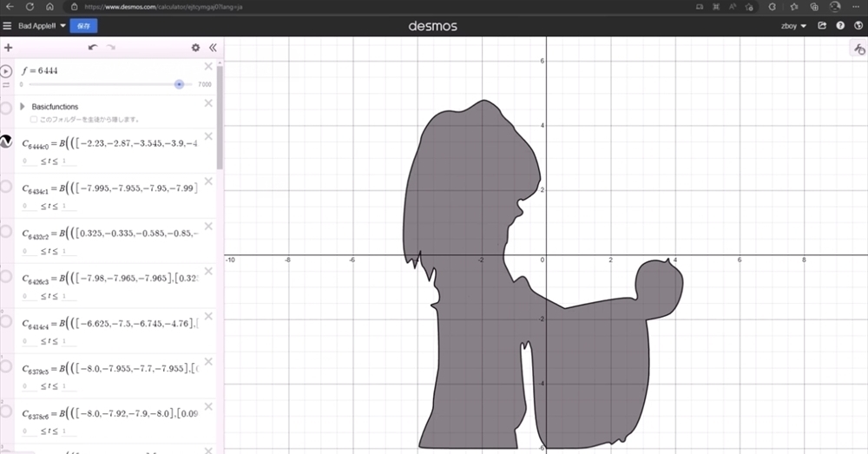Play the f slider animation
The width and height of the screenshot is (868, 454).
point(6,70)
